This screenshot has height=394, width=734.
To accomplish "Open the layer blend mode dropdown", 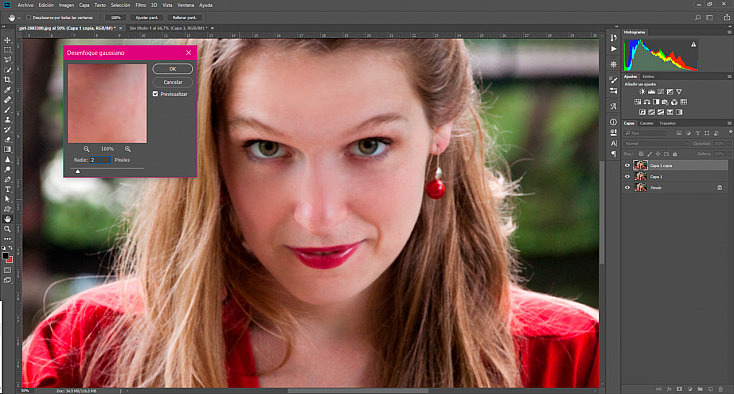I will [x=655, y=144].
